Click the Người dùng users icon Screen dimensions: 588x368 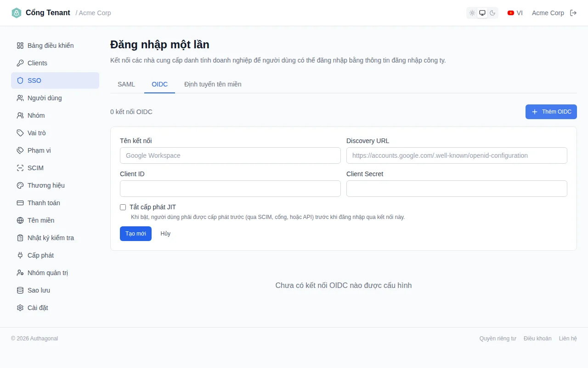20,98
